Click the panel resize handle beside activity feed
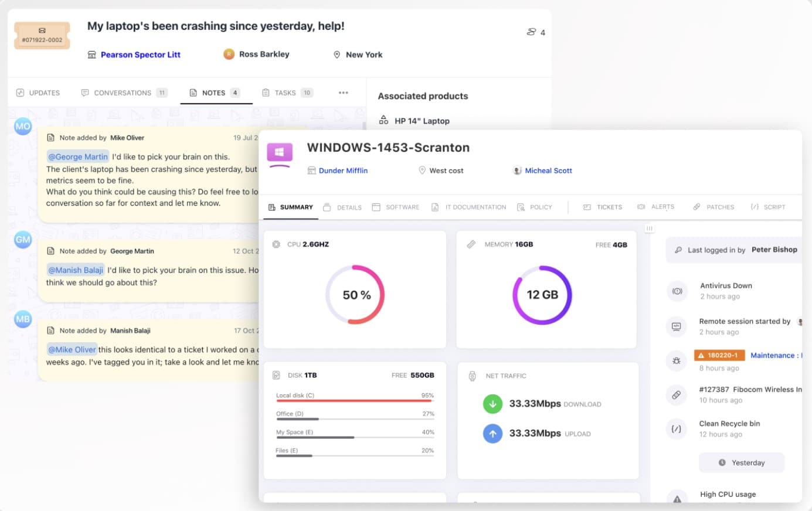The height and width of the screenshot is (511, 812). (x=649, y=229)
